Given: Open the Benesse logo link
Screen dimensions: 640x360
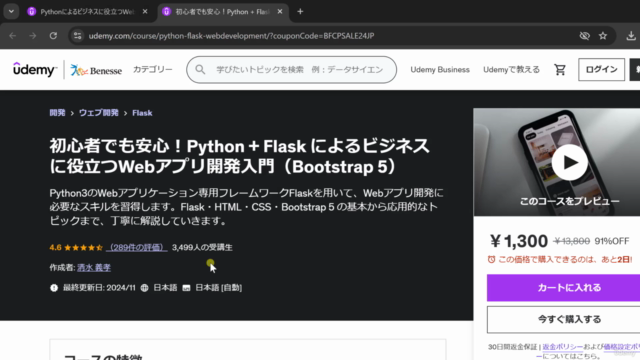Looking at the screenshot, I should click(96, 70).
